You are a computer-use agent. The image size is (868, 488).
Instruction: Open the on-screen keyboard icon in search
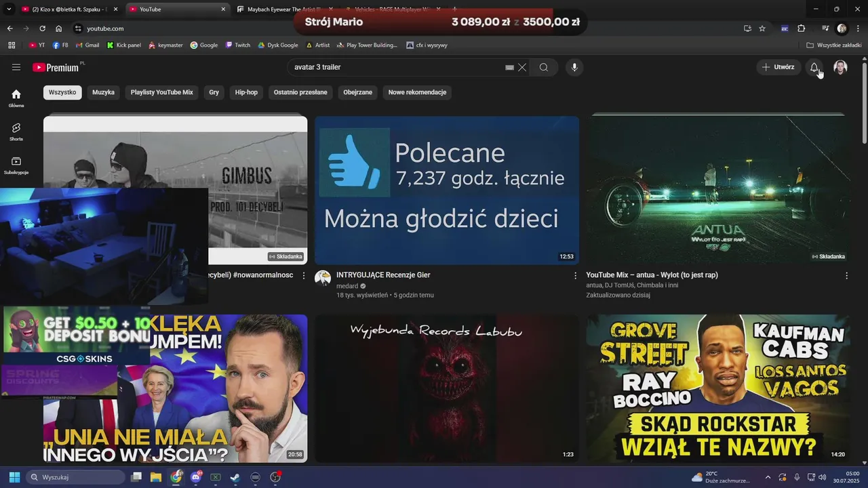point(510,67)
